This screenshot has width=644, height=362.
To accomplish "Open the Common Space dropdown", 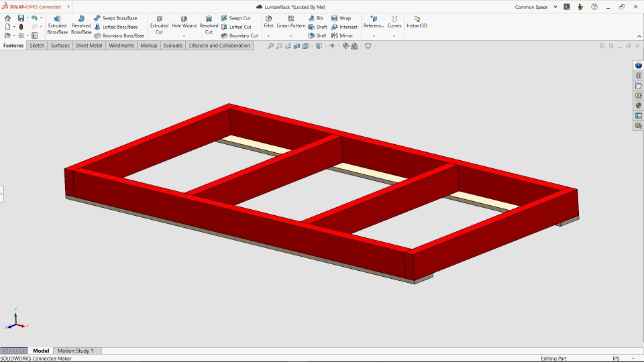I will 537,7.
